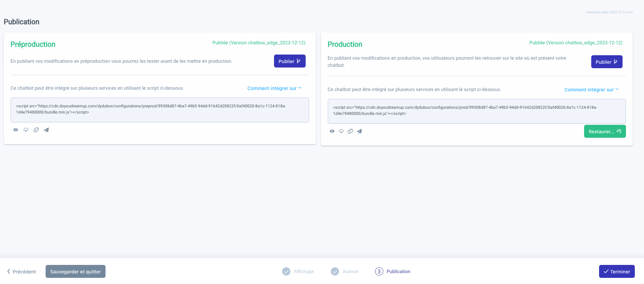
Task: Click Préproduction Publiée version status text
Action: [259, 43]
